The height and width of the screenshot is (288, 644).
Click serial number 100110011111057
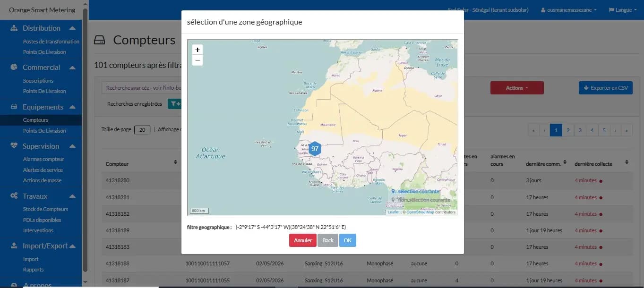click(x=208, y=263)
